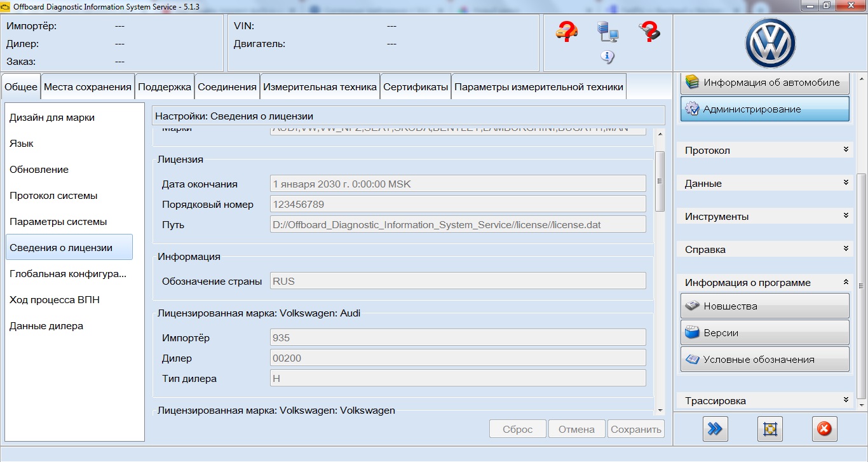Switch to the Места сохранения tab
The image size is (868, 462).
88,87
